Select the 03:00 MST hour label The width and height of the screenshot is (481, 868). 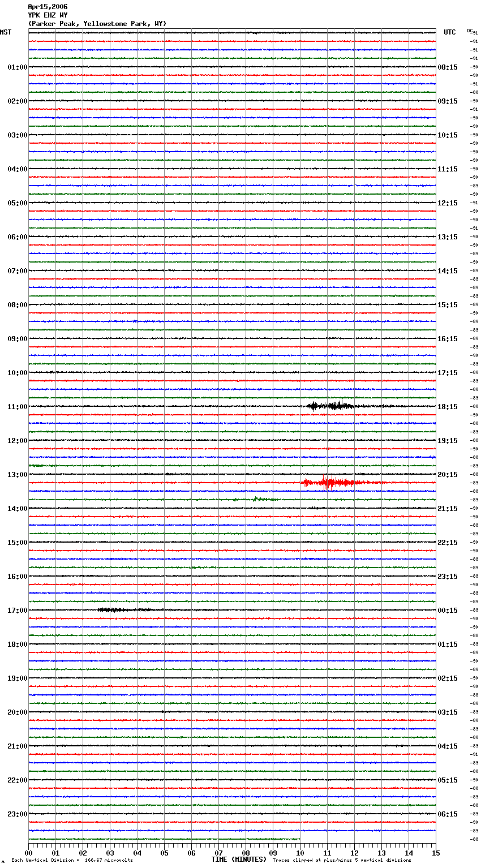pyautogui.click(x=17, y=135)
